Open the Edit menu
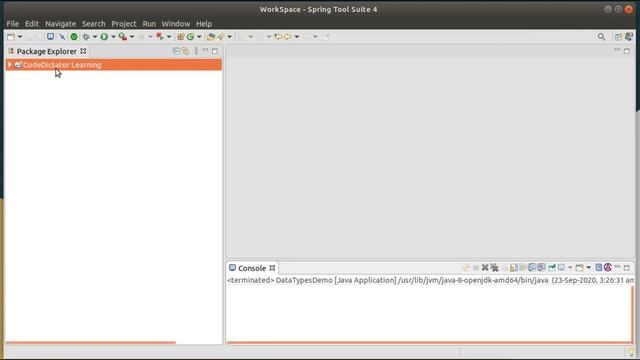640x360 pixels. pyautogui.click(x=32, y=24)
